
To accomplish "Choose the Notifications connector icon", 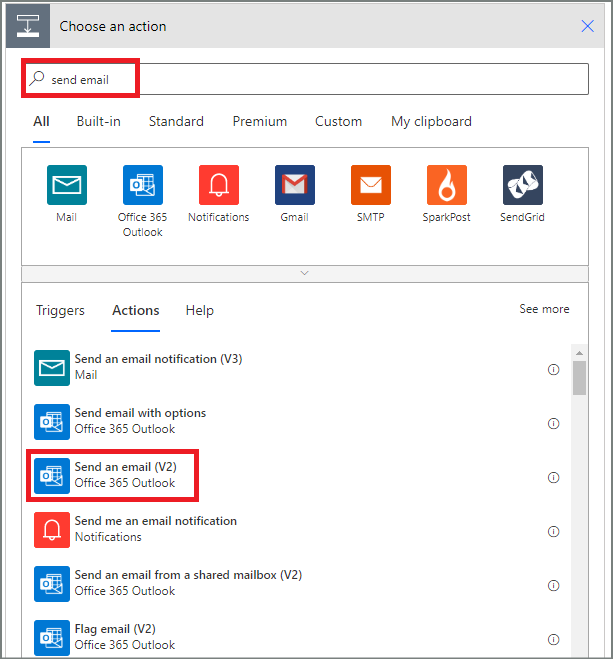I will [219, 185].
